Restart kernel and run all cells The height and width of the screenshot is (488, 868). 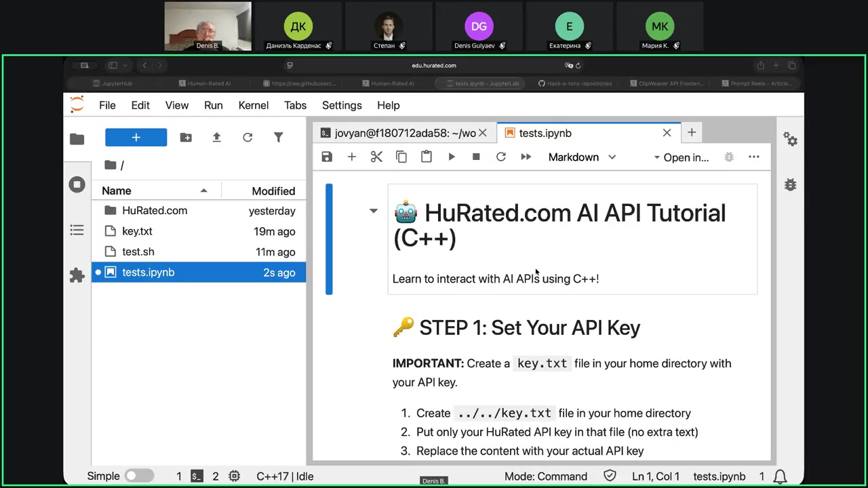[526, 157]
